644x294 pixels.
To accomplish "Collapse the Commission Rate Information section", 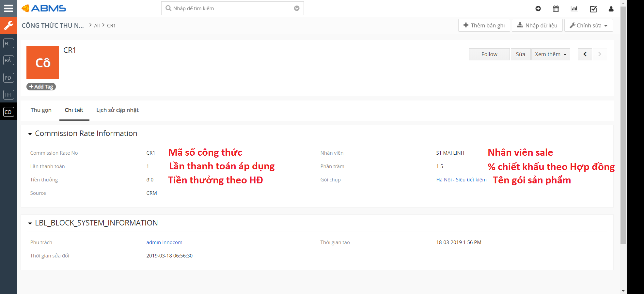I will (x=30, y=134).
